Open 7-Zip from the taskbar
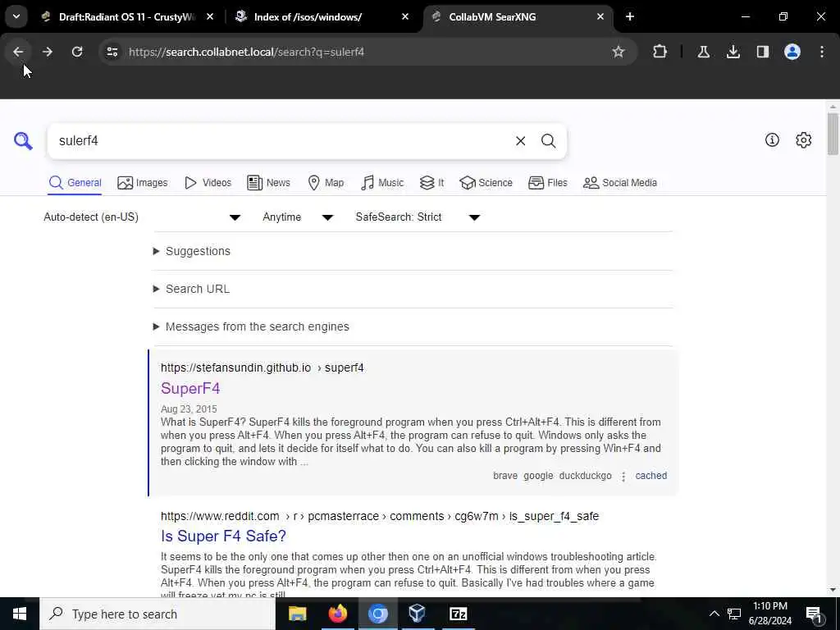 click(x=458, y=614)
